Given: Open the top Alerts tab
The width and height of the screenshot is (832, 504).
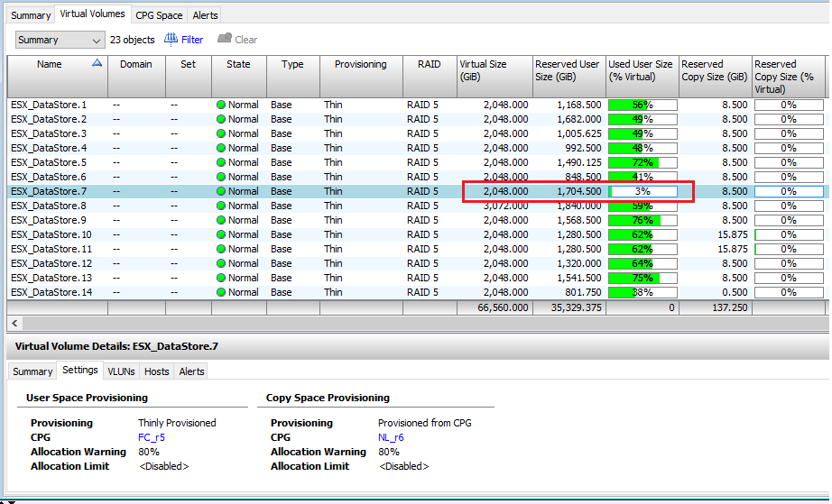Looking at the screenshot, I should (x=205, y=15).
